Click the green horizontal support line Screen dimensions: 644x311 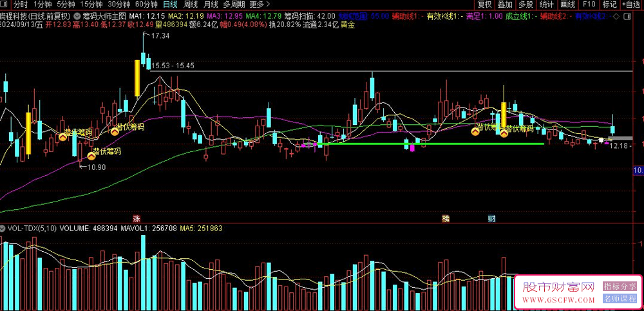pyautogui.click(x=431, y=144)
